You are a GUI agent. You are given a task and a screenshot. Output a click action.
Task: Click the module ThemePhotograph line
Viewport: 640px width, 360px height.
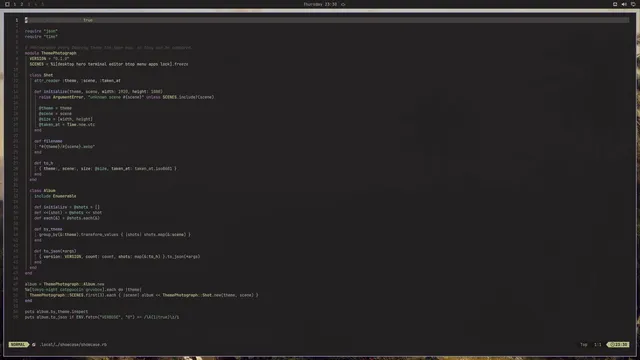tap(51, 53)
